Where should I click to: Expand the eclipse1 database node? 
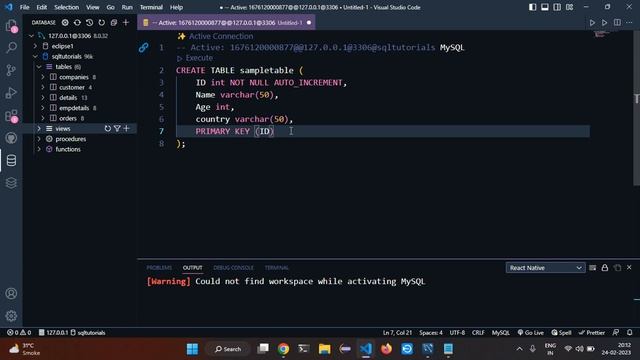[35, 46]
